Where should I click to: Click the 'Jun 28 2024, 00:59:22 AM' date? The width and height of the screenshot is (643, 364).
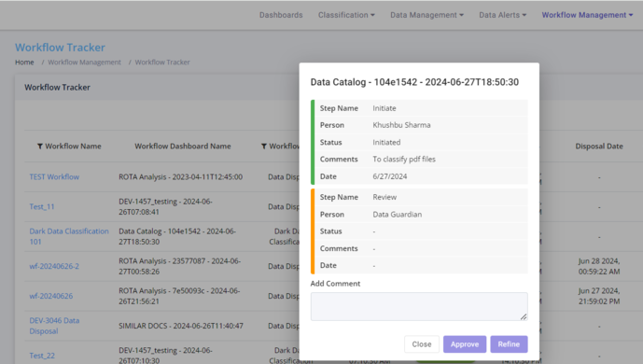599,266
